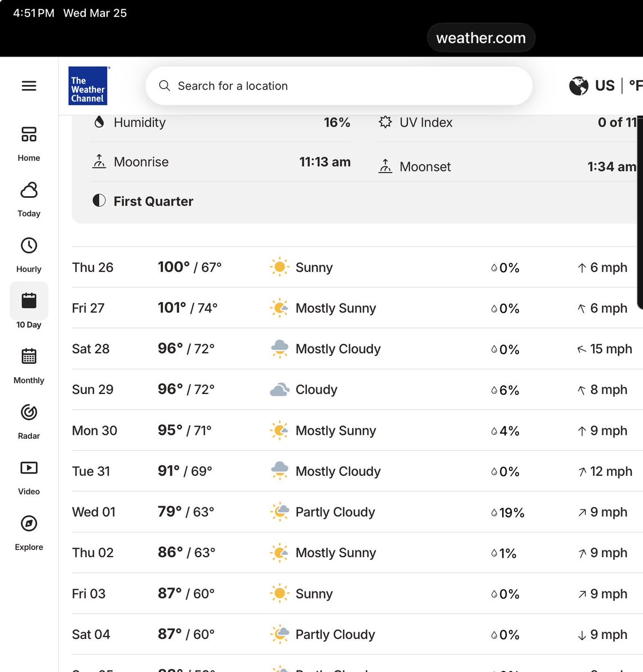Click the weather.com address pill
This screenshot has height=672, width=643.
coord(481,38)
